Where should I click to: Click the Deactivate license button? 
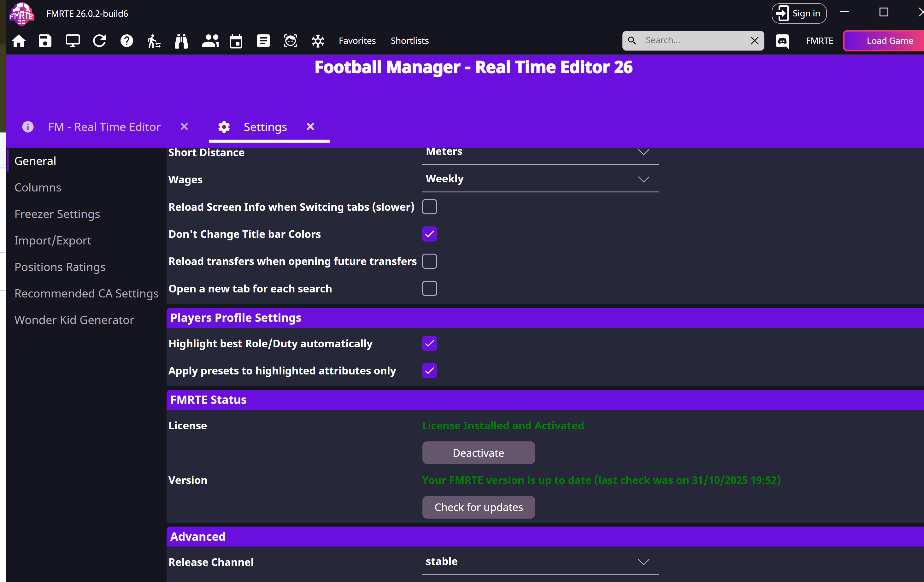click(x=478, y=453)
